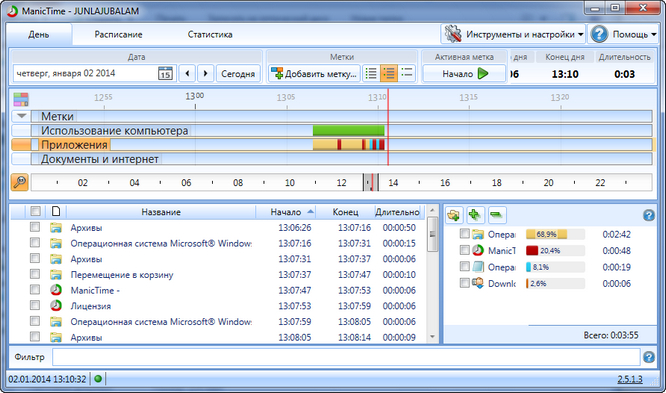The image size is (666, 393).
Task: Click the green minus icon in summary panel
Action: click(497, 215)
